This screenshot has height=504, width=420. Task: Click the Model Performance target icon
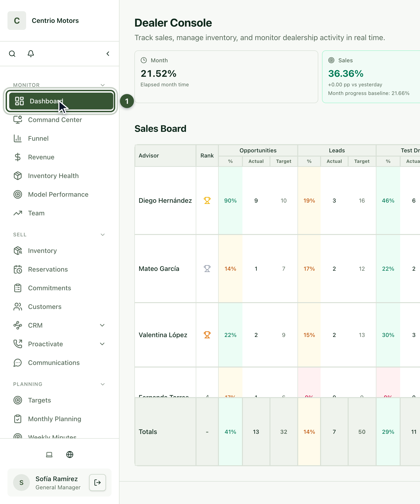click(18, 194)
